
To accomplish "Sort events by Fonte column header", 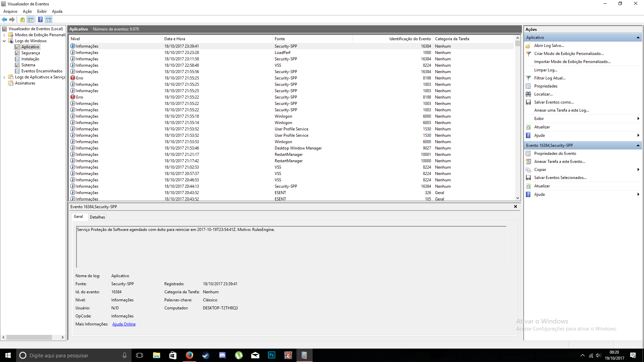I will [313, 39].
